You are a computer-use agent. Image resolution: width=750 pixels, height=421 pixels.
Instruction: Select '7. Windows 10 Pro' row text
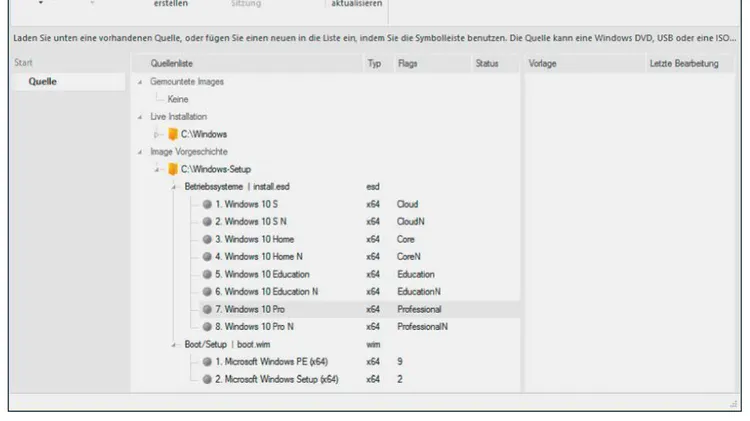[x=250, y=310]
